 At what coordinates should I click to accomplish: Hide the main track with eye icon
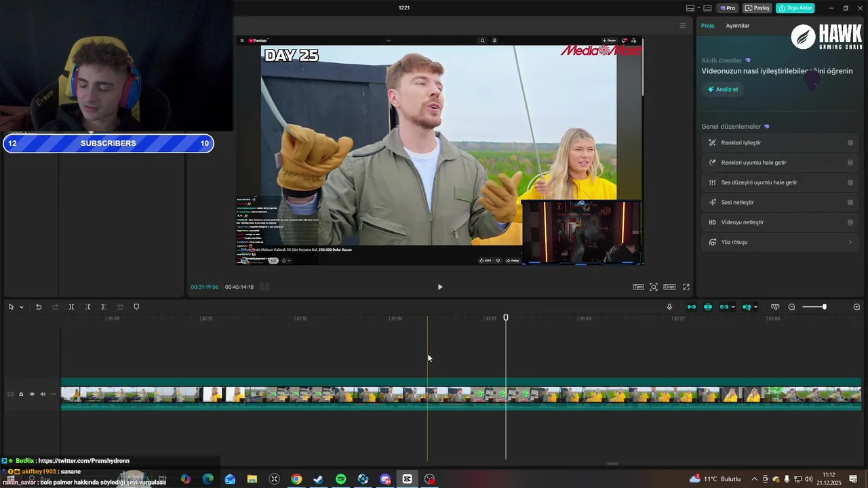click(32, 394)
